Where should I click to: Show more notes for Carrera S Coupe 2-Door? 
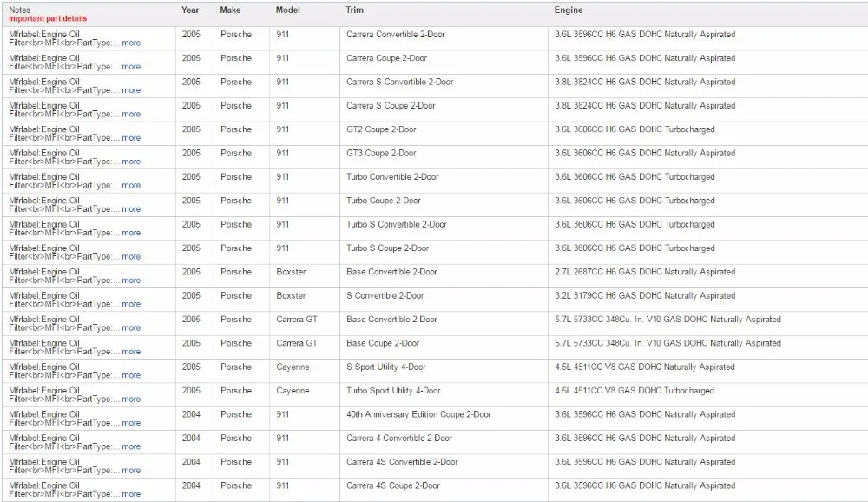pyautogui.click(x=131, y=114)
